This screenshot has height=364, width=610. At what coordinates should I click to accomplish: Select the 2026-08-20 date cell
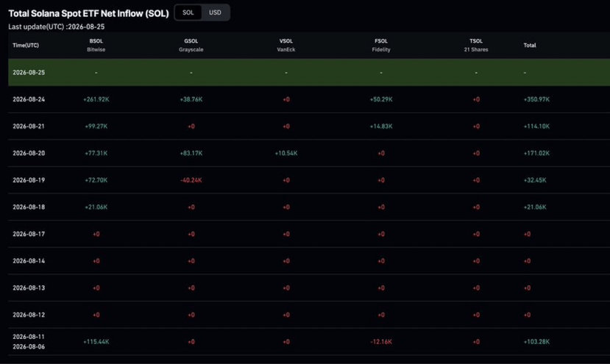coord(29,153)
